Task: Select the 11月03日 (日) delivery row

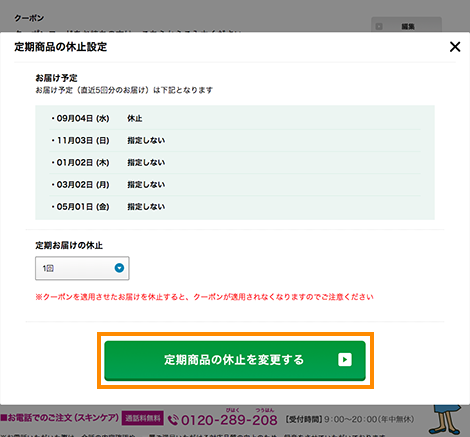Action: click(235, 140)
